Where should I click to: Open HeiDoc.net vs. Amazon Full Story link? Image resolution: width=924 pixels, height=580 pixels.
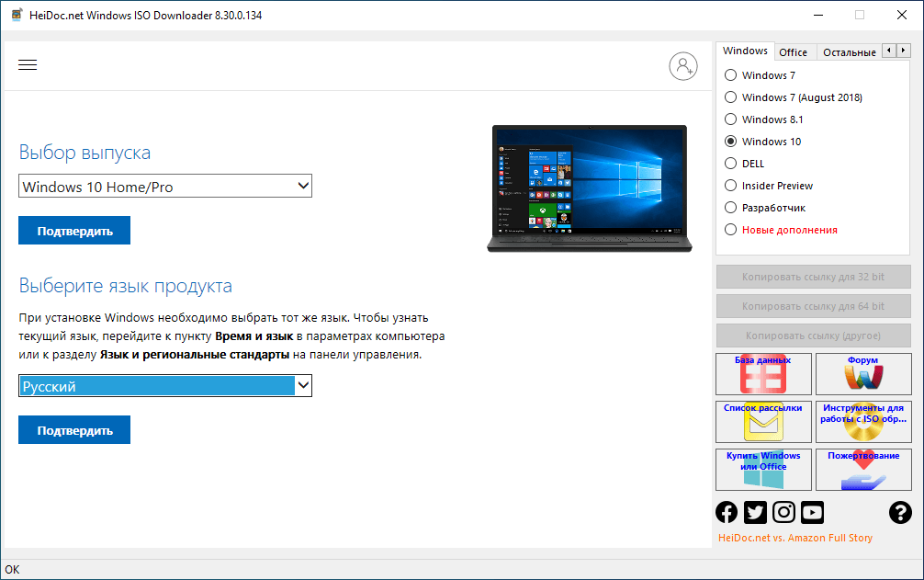click(794, 538)
